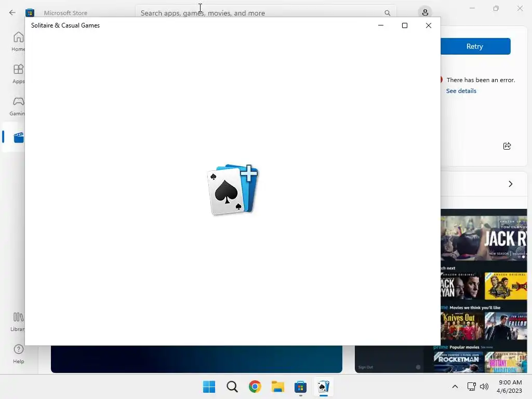Close the Solitaire & Casual Games window
The height and width of the screenshot is (399, 532).
(429, 25)
